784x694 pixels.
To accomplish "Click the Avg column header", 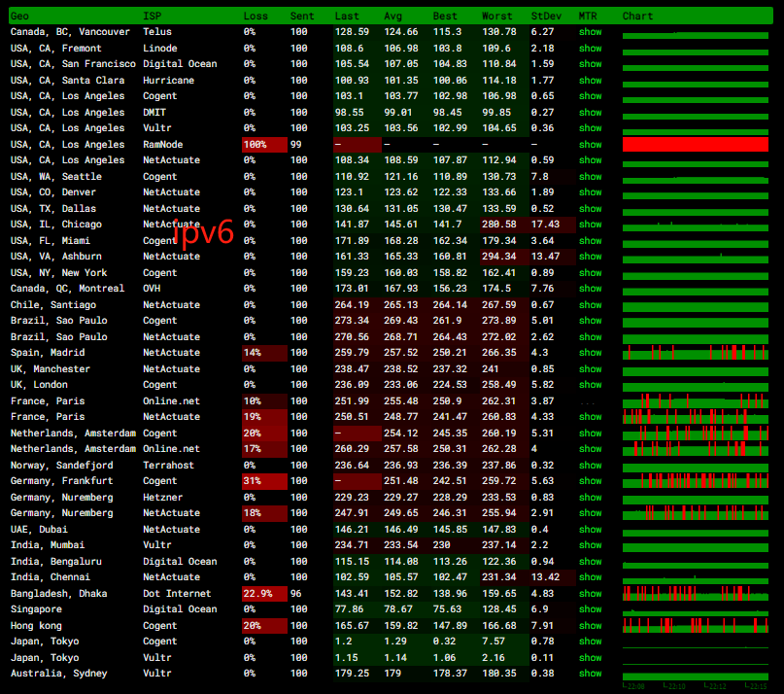I will pyautogui.click(x=393, y=16).
